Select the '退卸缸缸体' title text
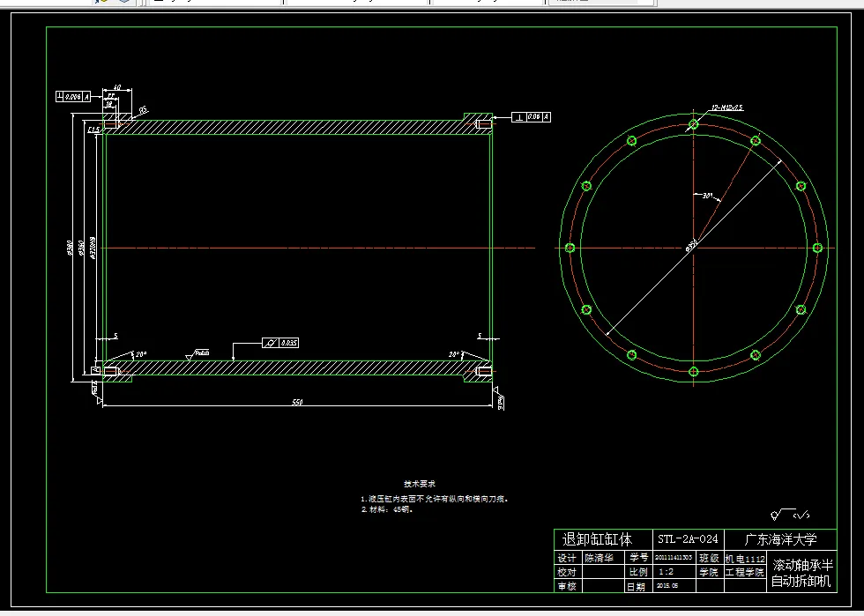The width and height of the screenshot is (864, 616). point(598,538)
